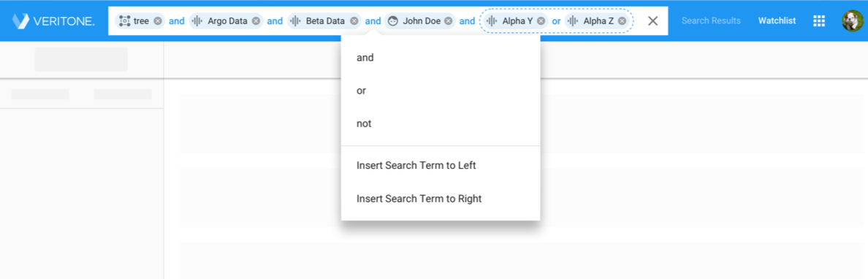Remove the tree search term

(158, 21)
